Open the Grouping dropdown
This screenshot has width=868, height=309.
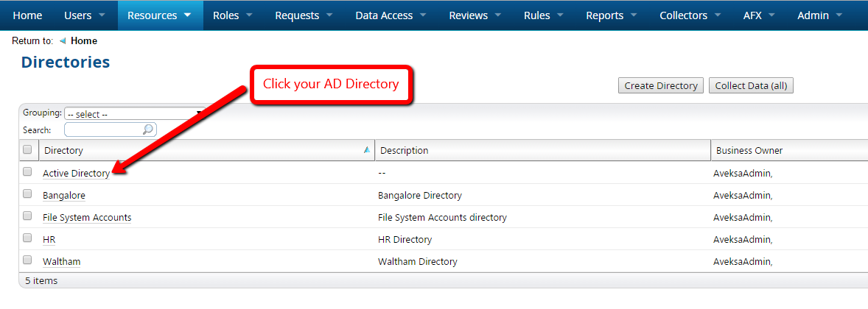(x=133, y=114)
